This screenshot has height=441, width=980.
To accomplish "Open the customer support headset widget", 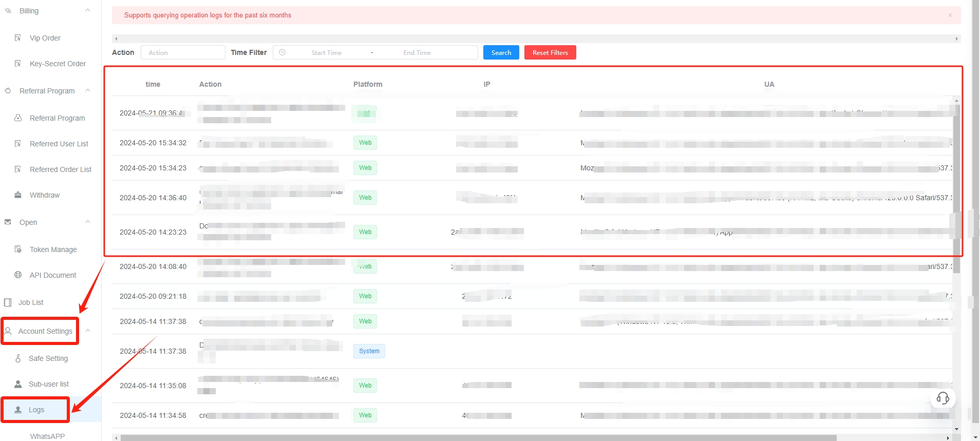I will point(943,398).
